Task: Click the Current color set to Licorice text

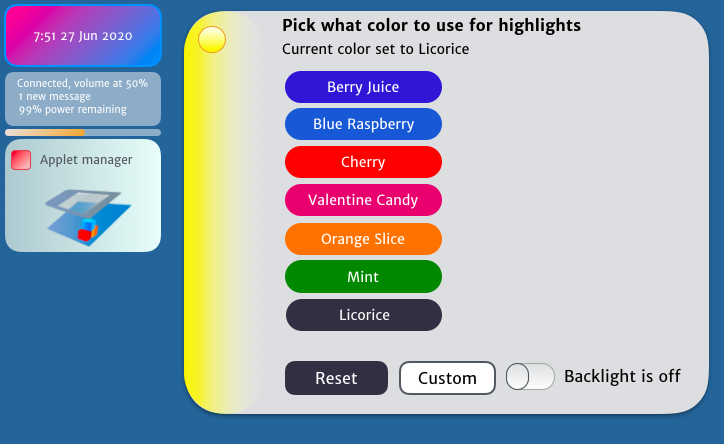Action: coord(375,49)
